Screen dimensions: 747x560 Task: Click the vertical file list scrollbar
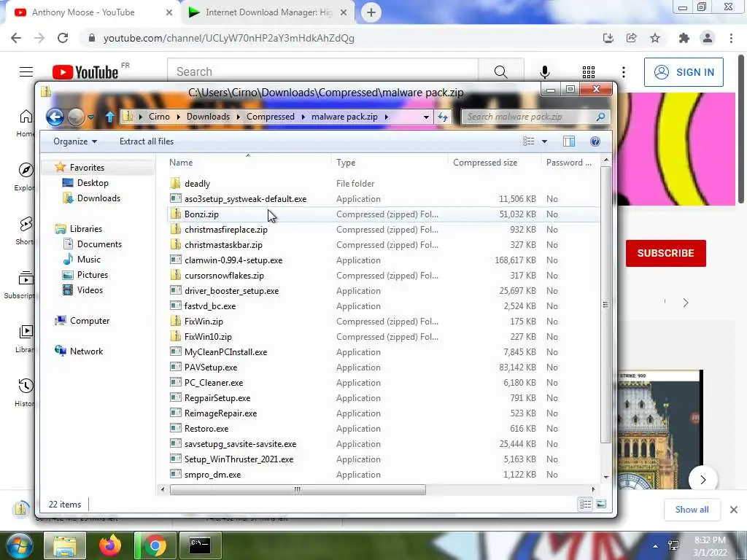(605, 305)
